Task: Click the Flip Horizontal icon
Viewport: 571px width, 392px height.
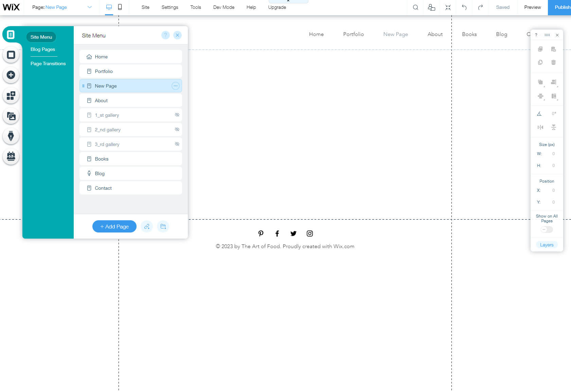Action: tap(540, 127)
